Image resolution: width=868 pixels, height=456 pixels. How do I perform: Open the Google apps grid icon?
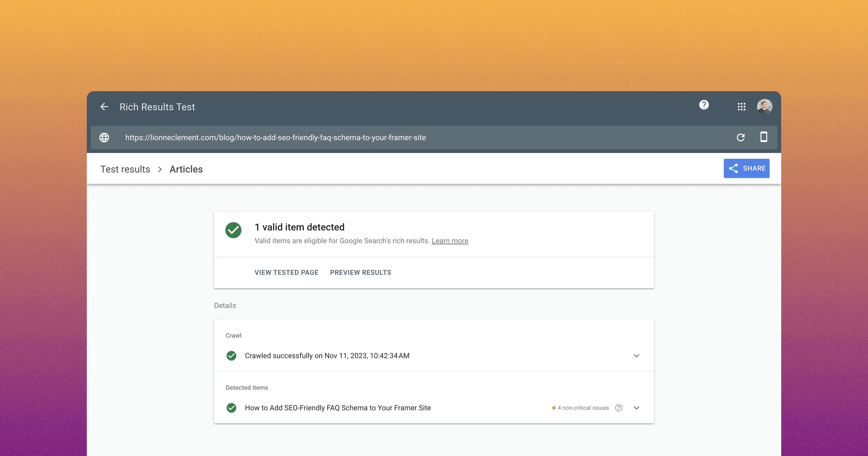click(x=741, y=107)
